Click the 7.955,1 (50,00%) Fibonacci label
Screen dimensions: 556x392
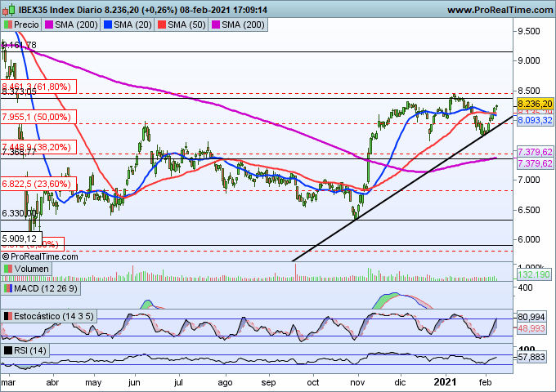click(38, 117)
